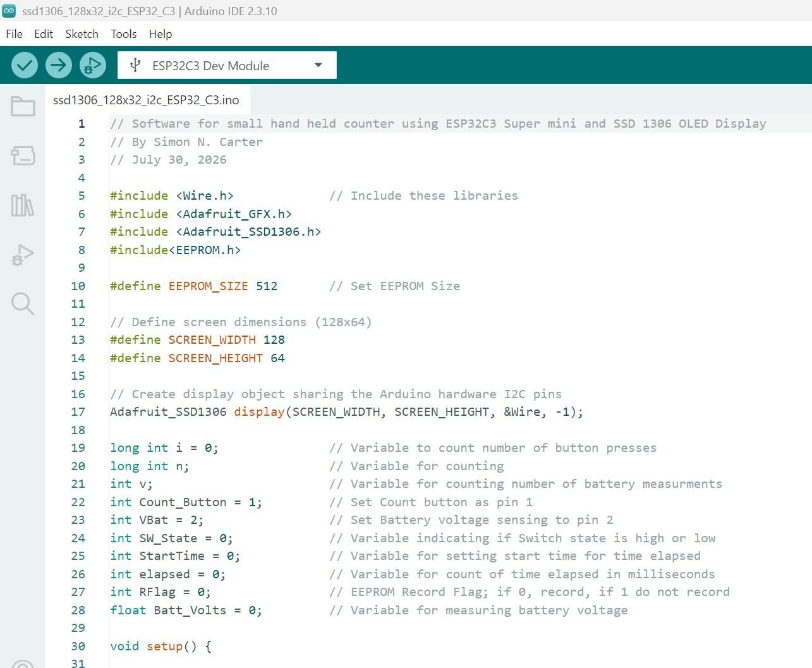Click the 'Create display object' comment line
The width and height of the screenshot is (812, 668).
pos(336,394)
